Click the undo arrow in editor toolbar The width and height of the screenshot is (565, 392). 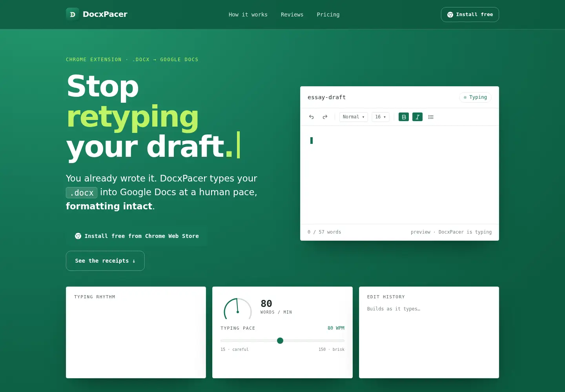(x=312, y=117)
